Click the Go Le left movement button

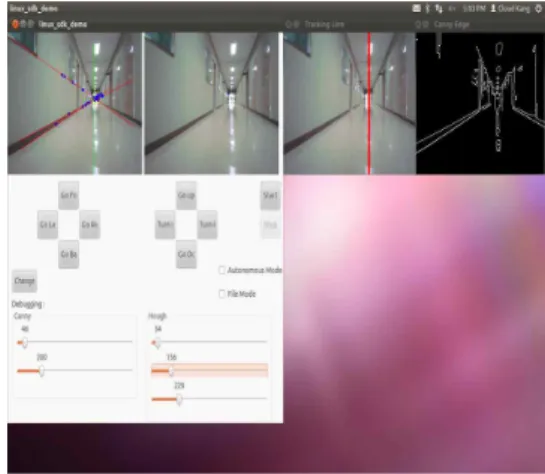tap(48, 224)
